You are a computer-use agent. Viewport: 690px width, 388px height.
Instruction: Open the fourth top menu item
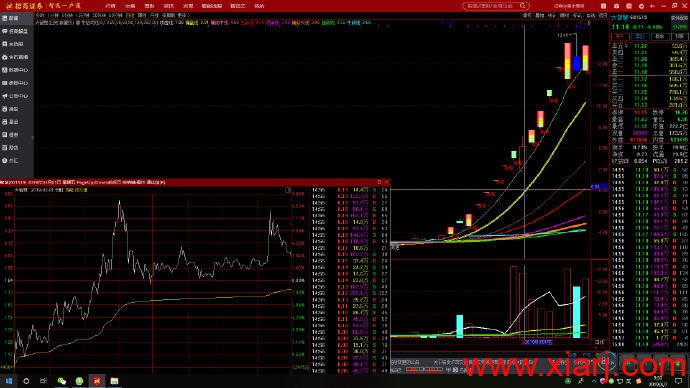[169, 6]
